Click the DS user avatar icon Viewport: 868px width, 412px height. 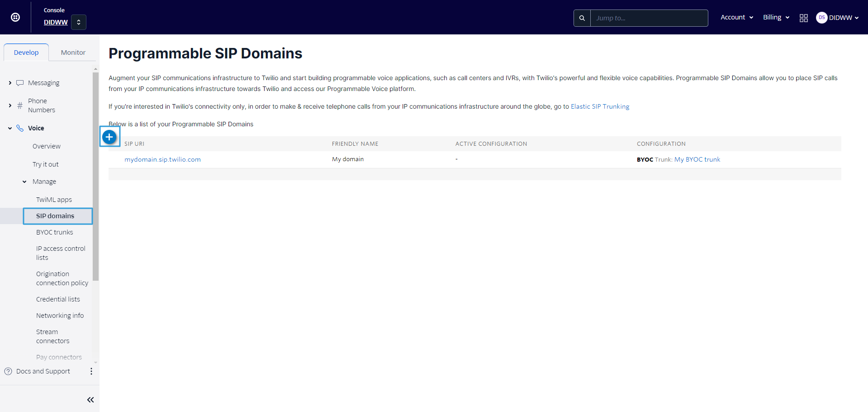[x=821, y=17]
